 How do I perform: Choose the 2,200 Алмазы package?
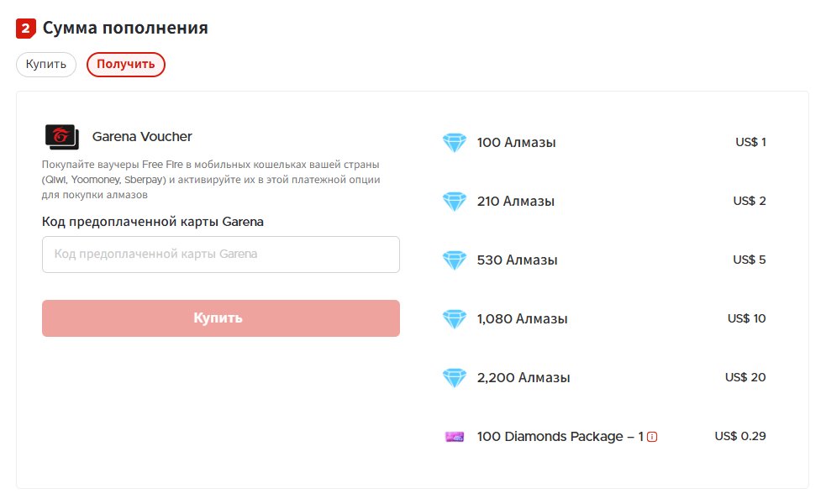523,378
